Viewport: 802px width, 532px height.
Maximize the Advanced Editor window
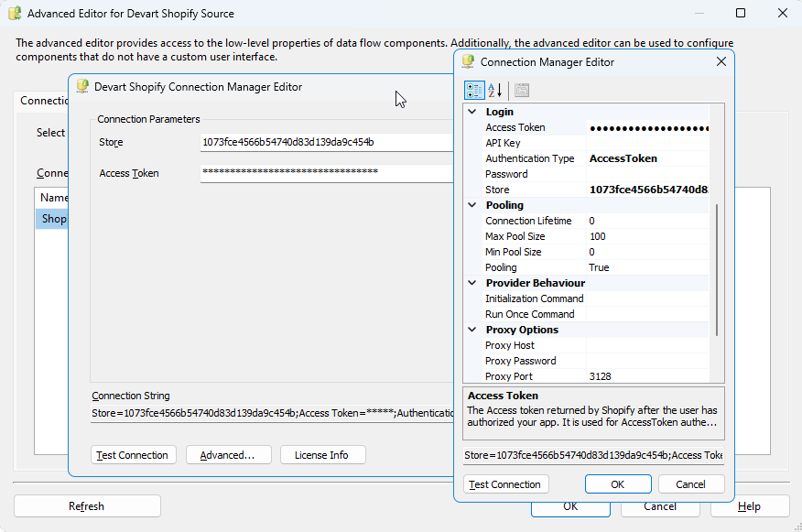(x=741, y=14)
